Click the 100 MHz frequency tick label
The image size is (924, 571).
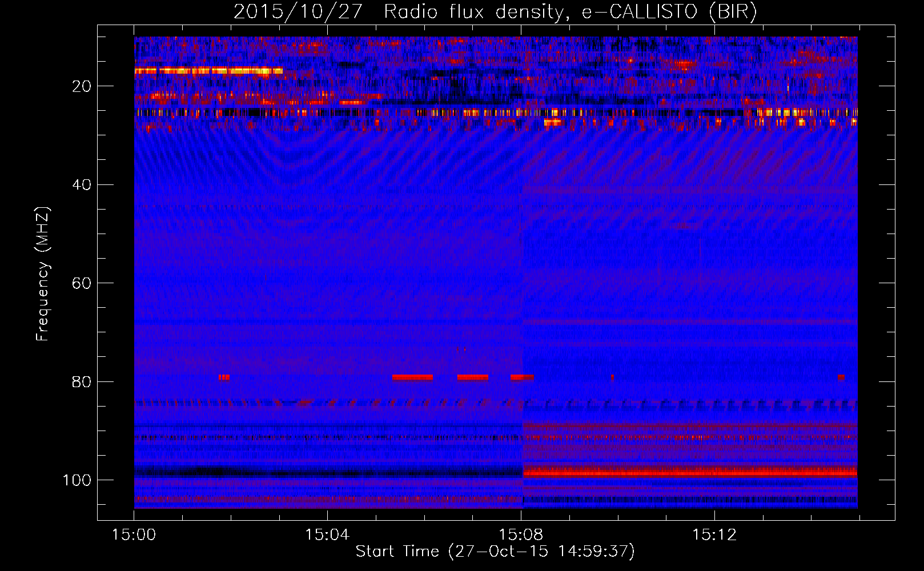[77, 480]
